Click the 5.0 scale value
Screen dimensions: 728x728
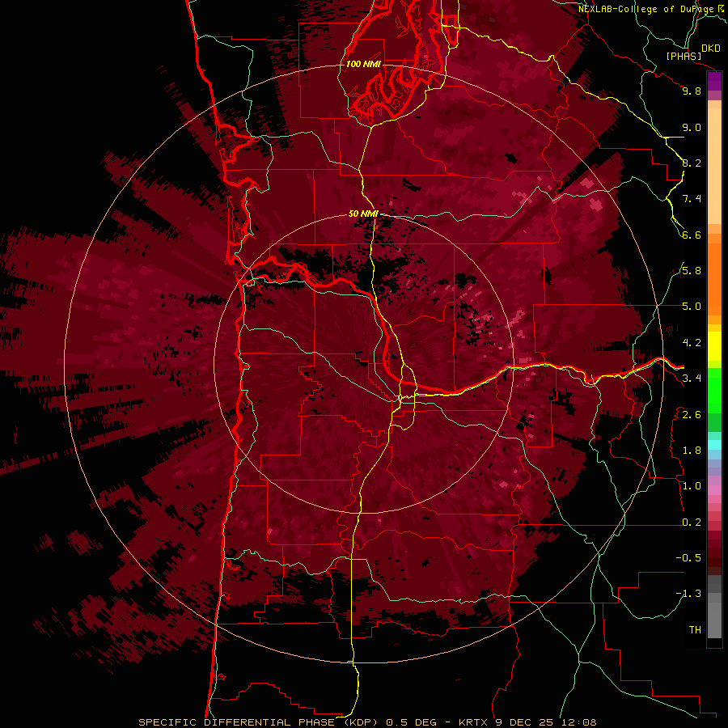click(692, 307)
